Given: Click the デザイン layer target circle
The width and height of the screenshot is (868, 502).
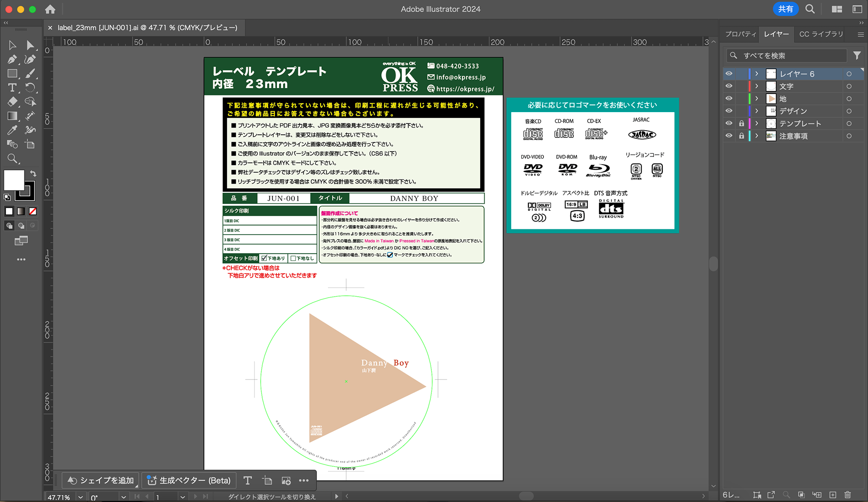Looking at the screenshot, I should pyautogui.click(x=849, y=111).
